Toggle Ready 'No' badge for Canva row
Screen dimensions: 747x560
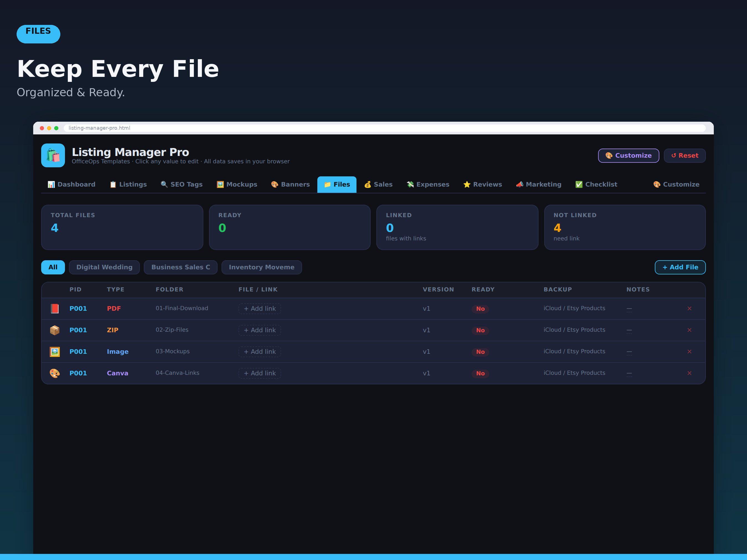click(x=480, y=374)
